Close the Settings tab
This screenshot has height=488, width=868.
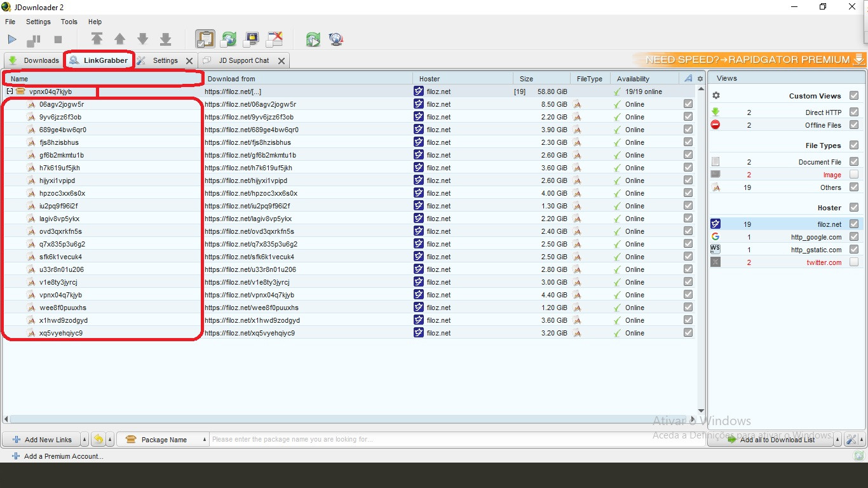(x=189, y=61)
